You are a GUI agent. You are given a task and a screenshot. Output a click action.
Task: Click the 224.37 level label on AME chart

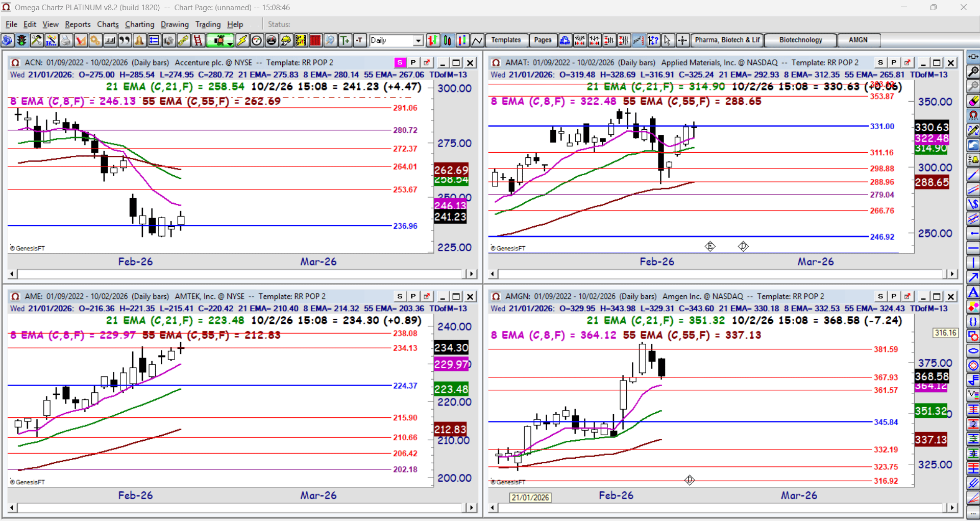405,386
